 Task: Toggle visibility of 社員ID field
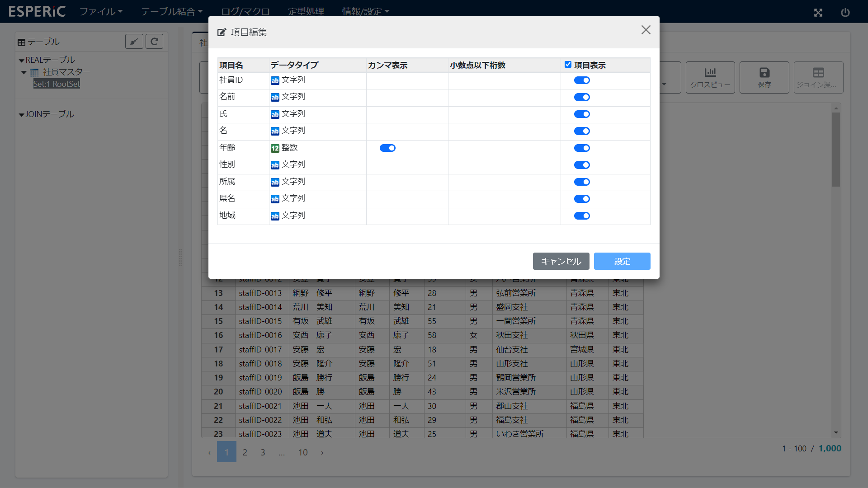[x=582, y=80]
